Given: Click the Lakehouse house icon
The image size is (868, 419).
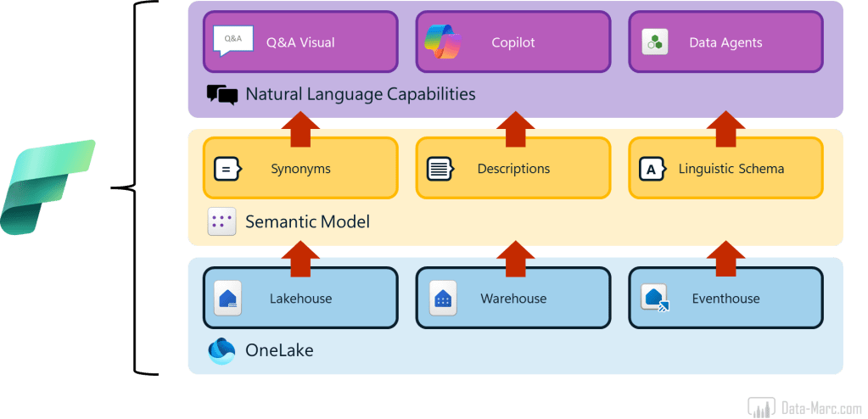Looking at the screenshot, I should pos(227,299).
